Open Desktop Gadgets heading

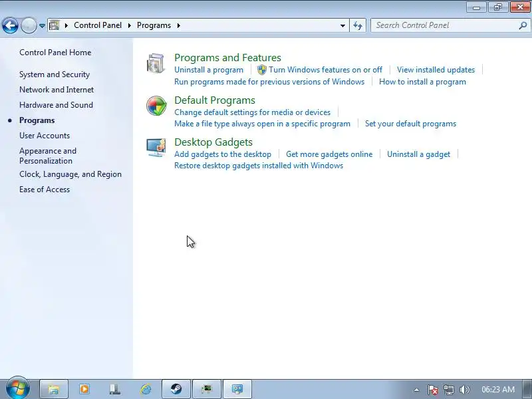tap(213, 142)
